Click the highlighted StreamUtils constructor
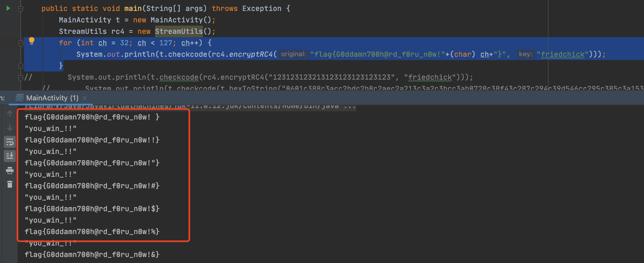The height and width of the screenshot is (263, 644). tap(179, 31)
